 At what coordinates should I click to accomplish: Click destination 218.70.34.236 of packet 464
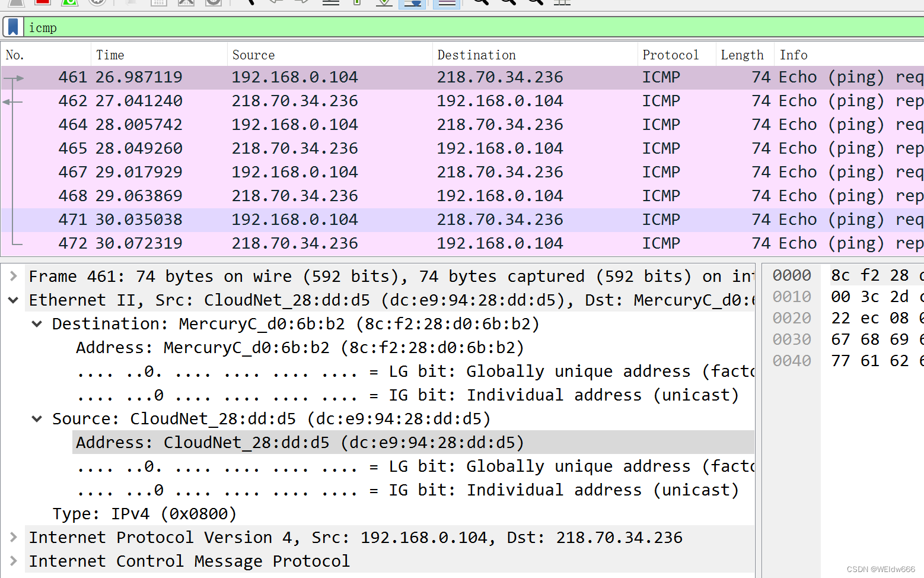click(x=500, y=125)
